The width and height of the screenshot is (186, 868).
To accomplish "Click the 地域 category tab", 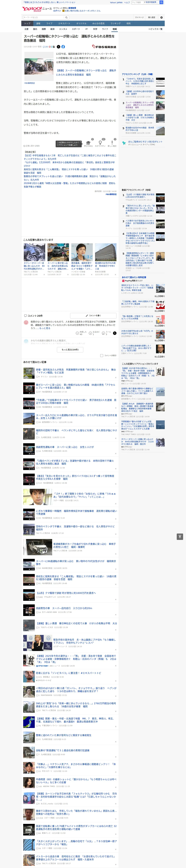I will 114,29.
